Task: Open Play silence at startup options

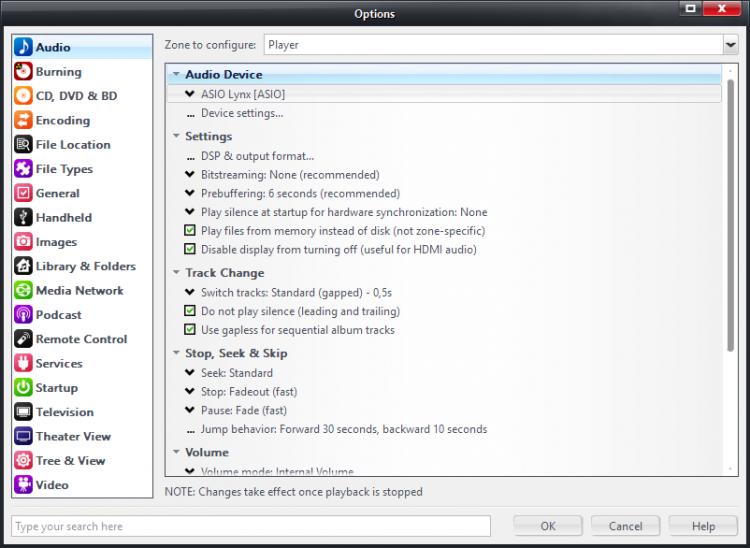Action: (x=190, y=212)
